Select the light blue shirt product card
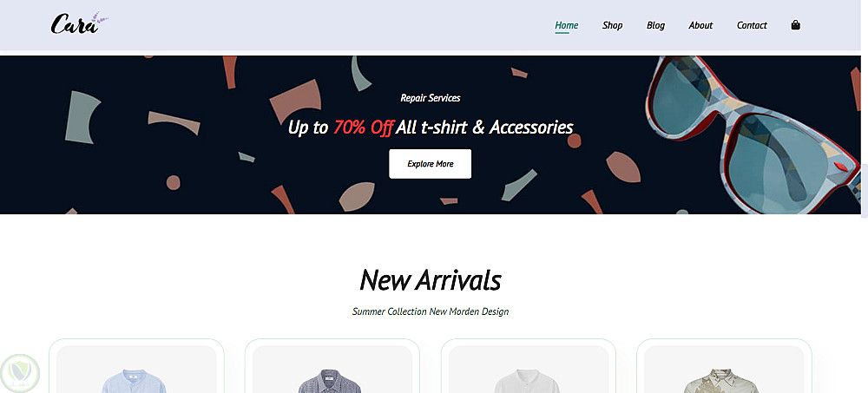868x393 pixels. [x=136, y=366]
